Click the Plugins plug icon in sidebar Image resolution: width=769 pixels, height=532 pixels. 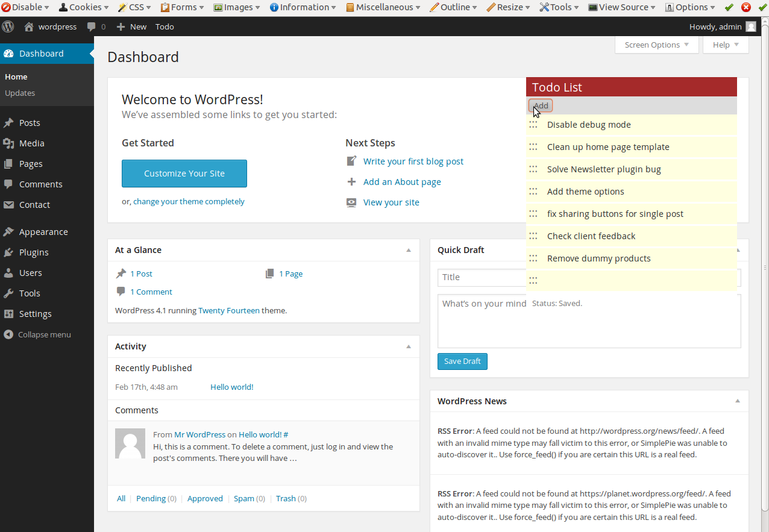(x=8, y=252)
